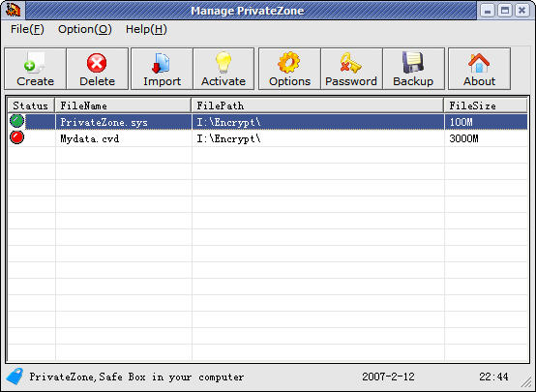The width and height of the screenshot is (536, 392).
Task: Click the window resize grip corner
Action: point(526,383)
